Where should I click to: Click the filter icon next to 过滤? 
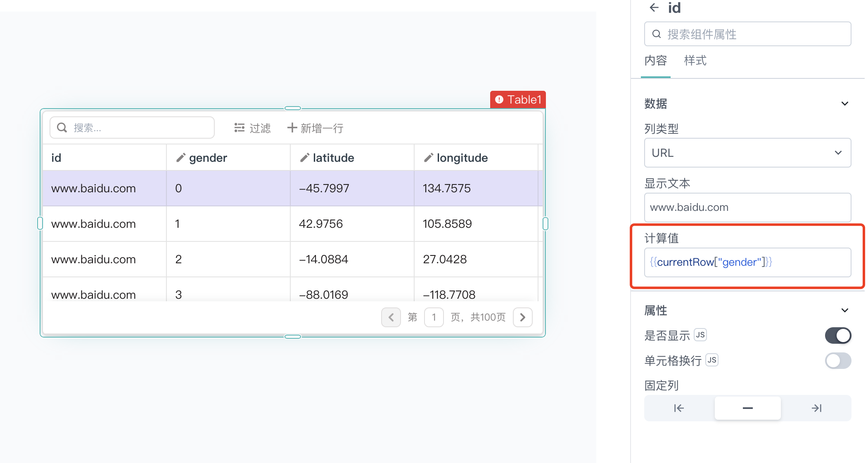(240, 128)
